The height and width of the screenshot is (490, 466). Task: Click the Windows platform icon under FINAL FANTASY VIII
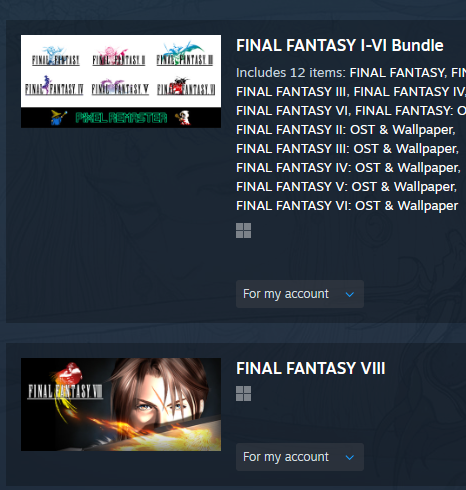243,393
